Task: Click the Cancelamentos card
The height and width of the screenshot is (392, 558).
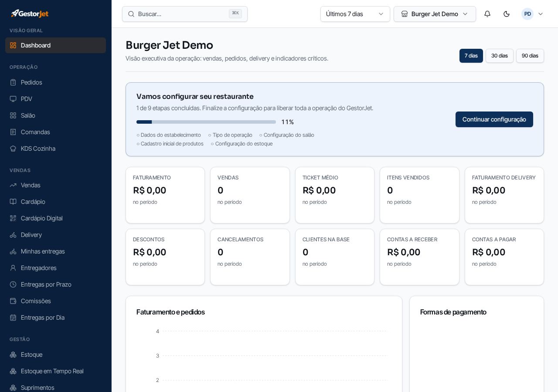Action: point(250,257)
